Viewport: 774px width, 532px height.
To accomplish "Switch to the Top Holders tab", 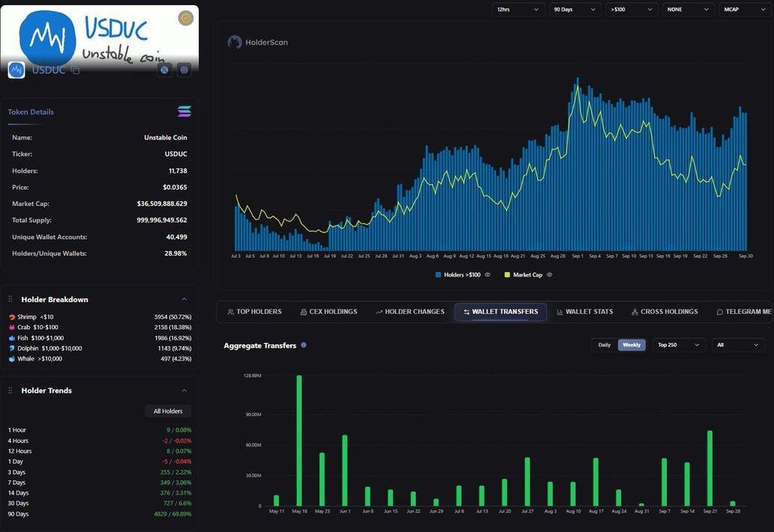I will coord(254,312).
